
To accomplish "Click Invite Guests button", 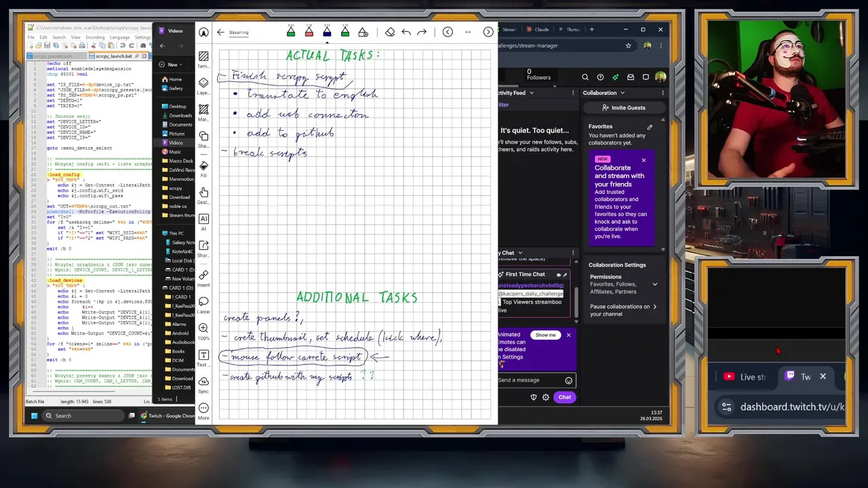I will pyautogui.click(x=623, y=108).
